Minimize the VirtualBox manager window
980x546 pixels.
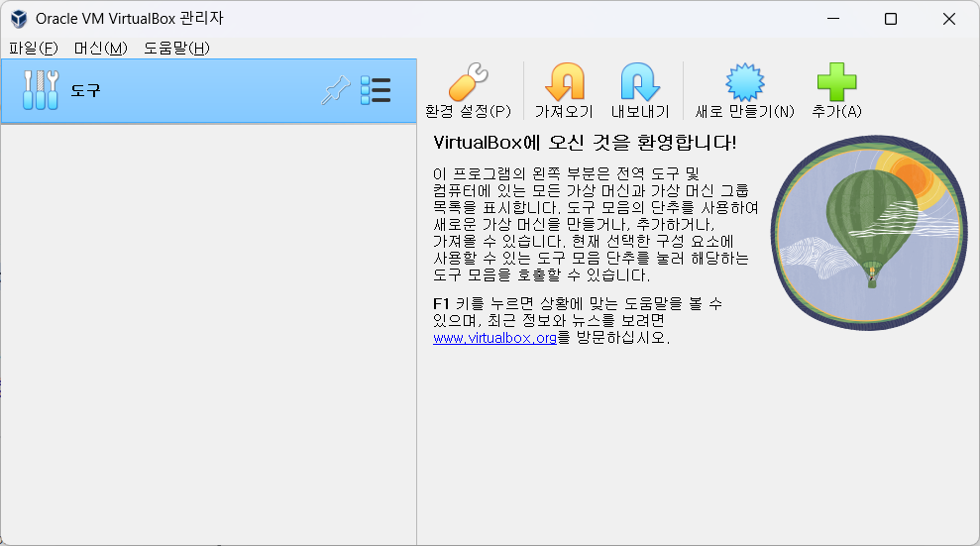[833, 19]
